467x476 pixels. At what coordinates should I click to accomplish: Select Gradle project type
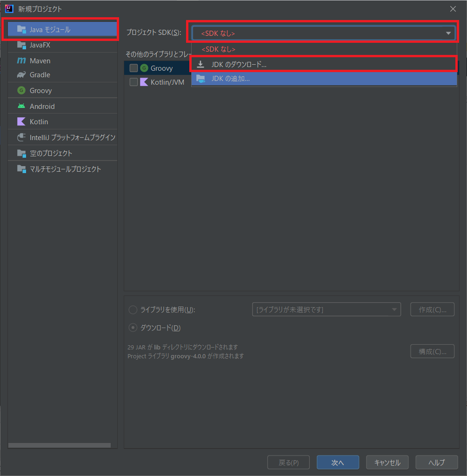62,74
